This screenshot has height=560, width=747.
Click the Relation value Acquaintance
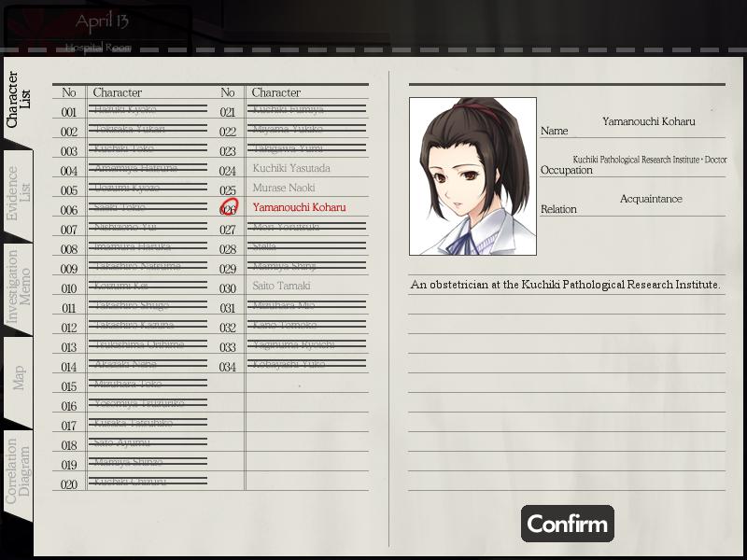(x=651, y=199)
